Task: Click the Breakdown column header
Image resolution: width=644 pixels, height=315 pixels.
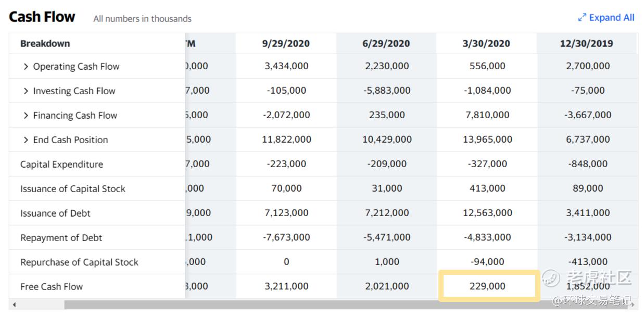Action: tap(45, 44)
